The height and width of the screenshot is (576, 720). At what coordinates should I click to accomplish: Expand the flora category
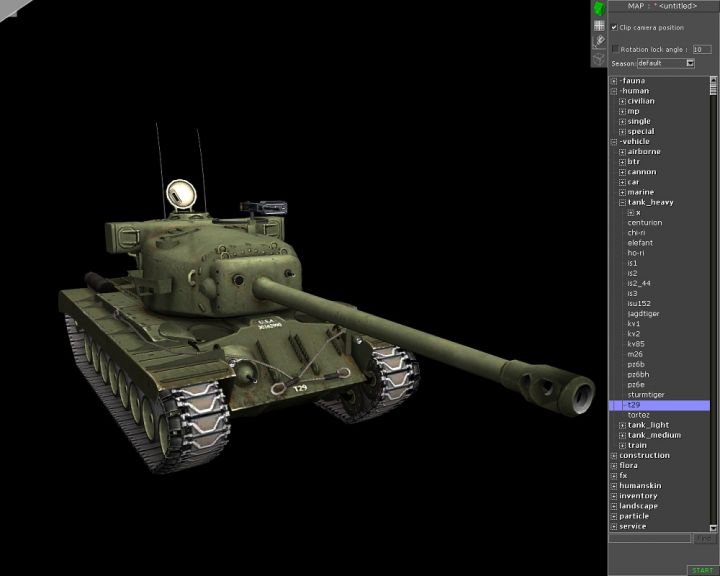(x=614, y=466)
